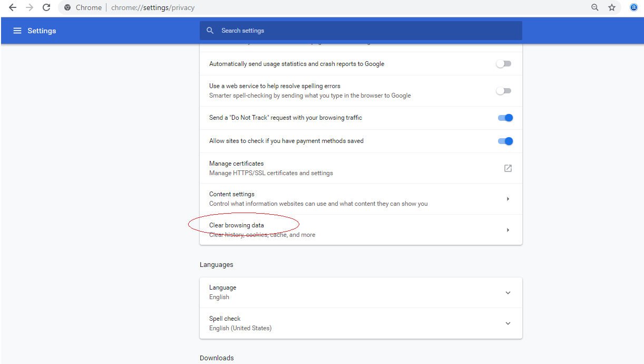Toggle automatic usage statistics and crash reports
This screenshot has height=364, width=644.
[504, 64]
